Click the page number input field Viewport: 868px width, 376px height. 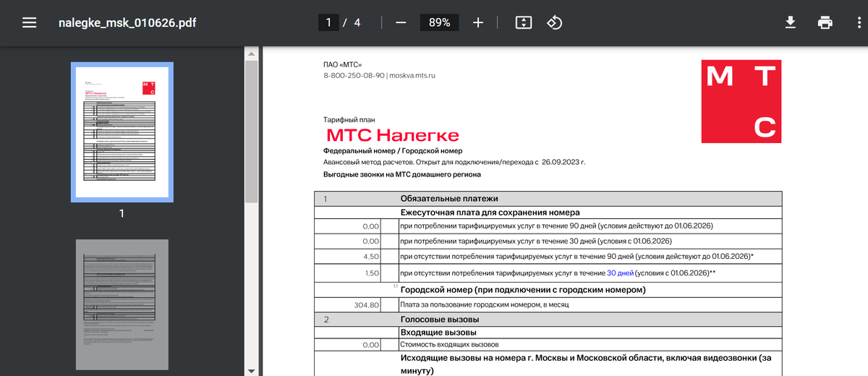(328, 22)
